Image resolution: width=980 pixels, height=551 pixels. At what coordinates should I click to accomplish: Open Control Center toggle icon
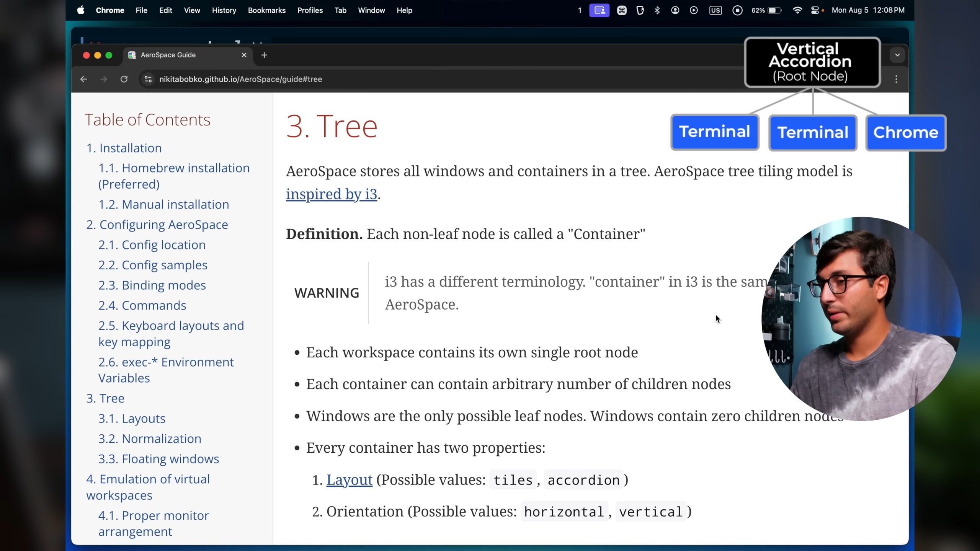click(815, 10)
